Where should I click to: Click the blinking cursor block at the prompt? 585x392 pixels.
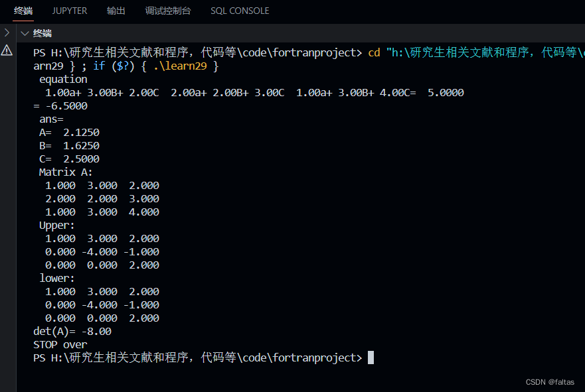(371, 357)
